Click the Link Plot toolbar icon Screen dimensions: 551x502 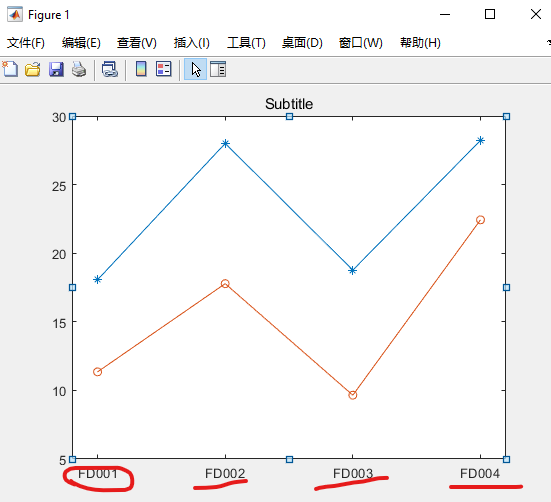(110, 69)
